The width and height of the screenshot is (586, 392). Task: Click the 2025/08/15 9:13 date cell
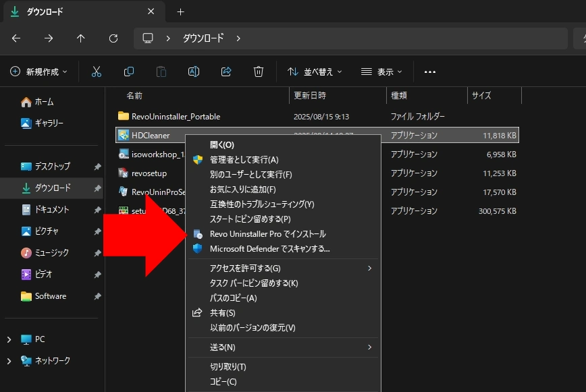click(321, 117)
